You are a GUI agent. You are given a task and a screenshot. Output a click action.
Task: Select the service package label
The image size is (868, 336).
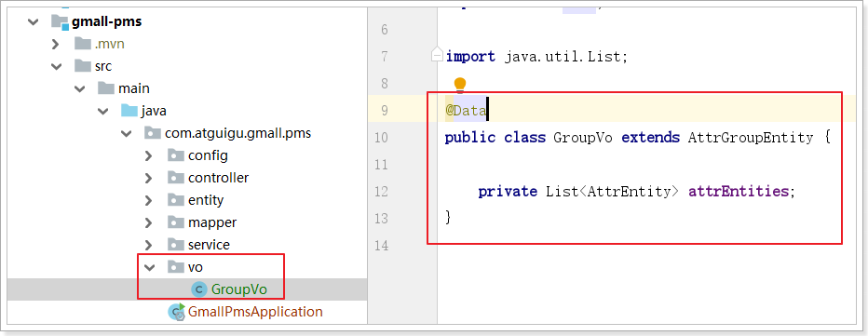pos(209,245)
